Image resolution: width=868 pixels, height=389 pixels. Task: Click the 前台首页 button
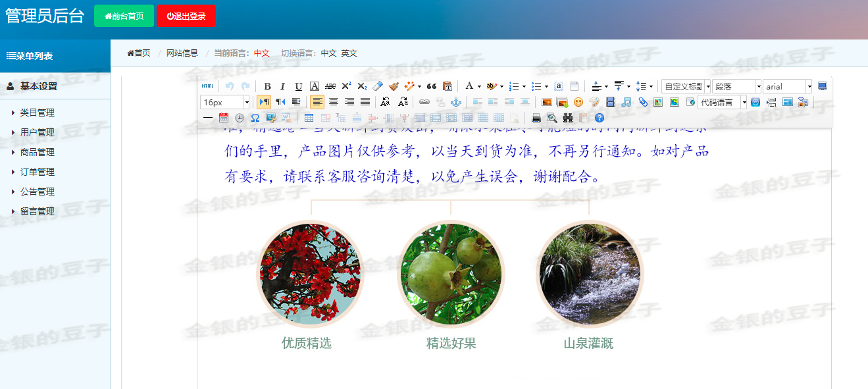coord(124,16)
